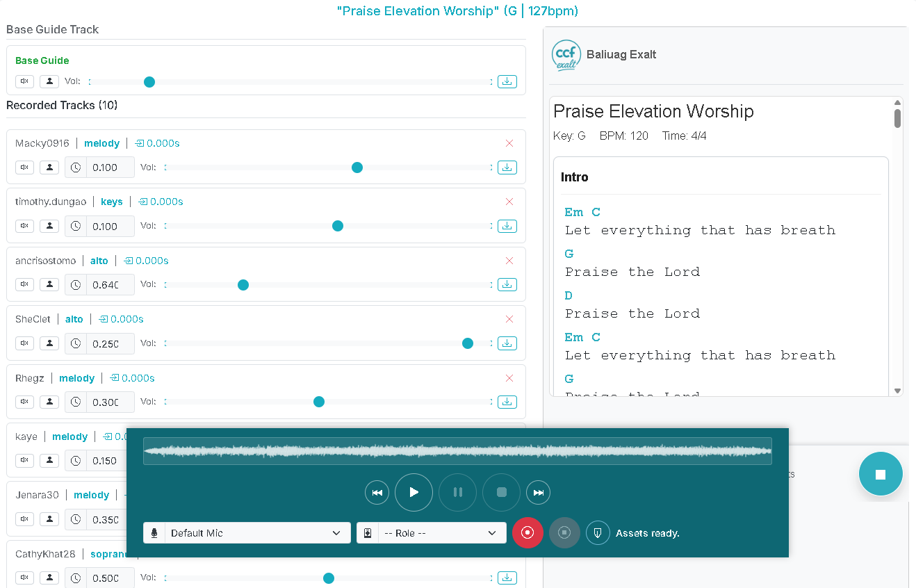Viewport: 916px width, 588px height.
Task: Open the Role selection dropdown
Action: tap(431, 533)
